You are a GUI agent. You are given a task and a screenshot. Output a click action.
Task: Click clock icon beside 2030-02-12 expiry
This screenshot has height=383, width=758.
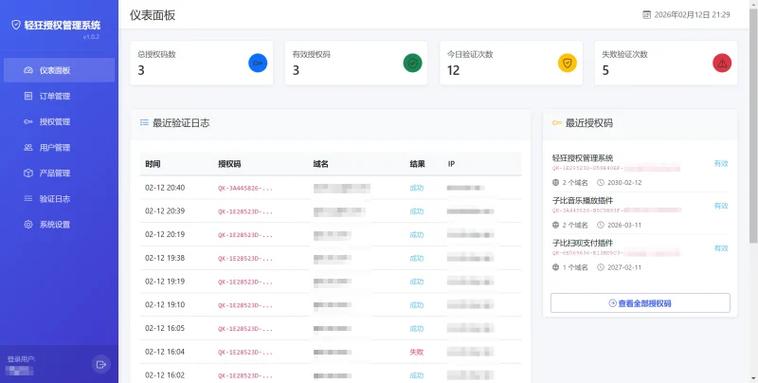tap(600, 182)
